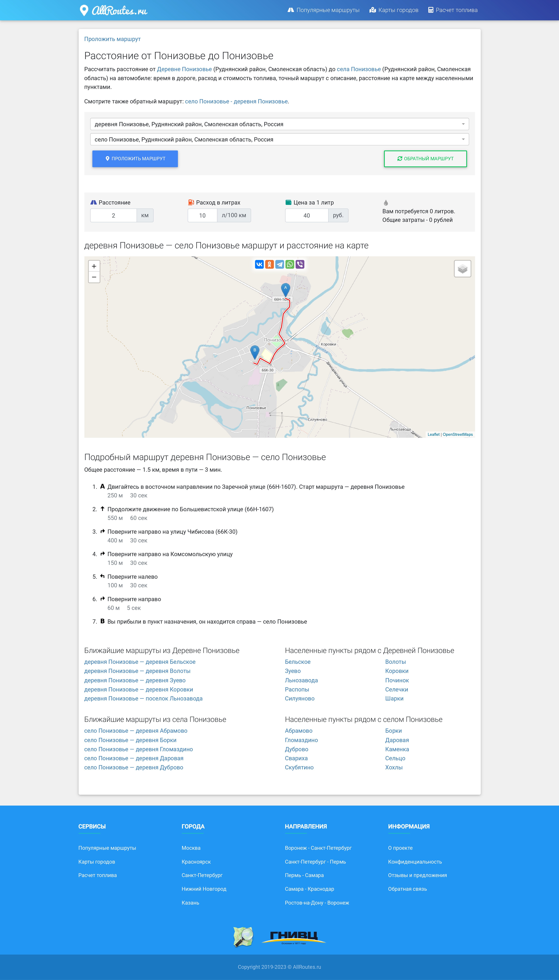
Task: Expand the origin location dropdown
Action: pyautogui.click(x=279, y=124)
